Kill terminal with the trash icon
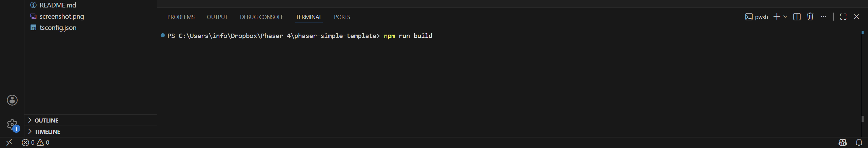This screenshot has width=868, height=148. click(810, 17)
